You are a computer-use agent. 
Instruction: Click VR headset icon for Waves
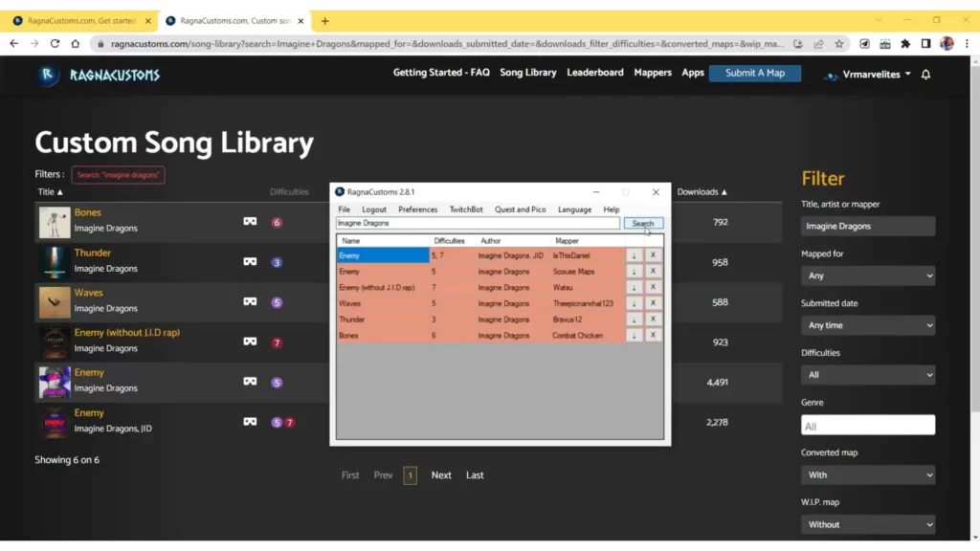pyautogui.click(x=250, y=301)
